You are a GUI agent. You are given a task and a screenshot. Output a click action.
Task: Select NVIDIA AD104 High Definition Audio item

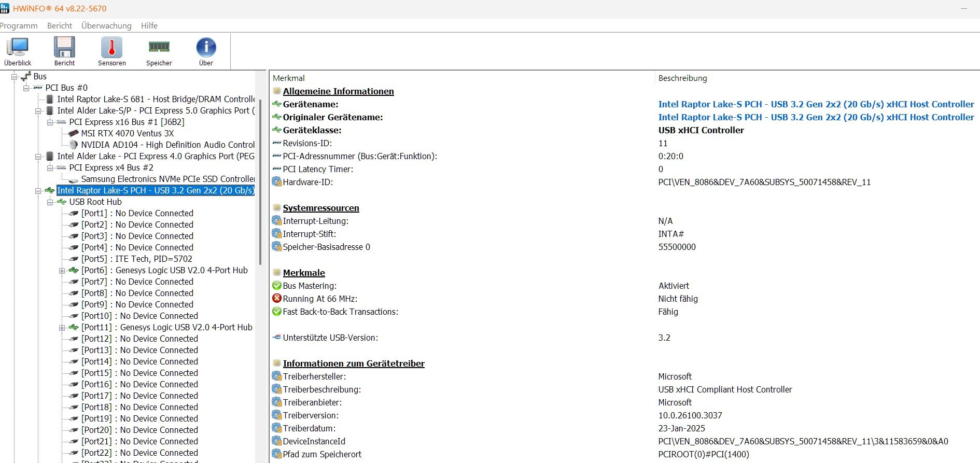pyautogui.click(x=168, y=145)
